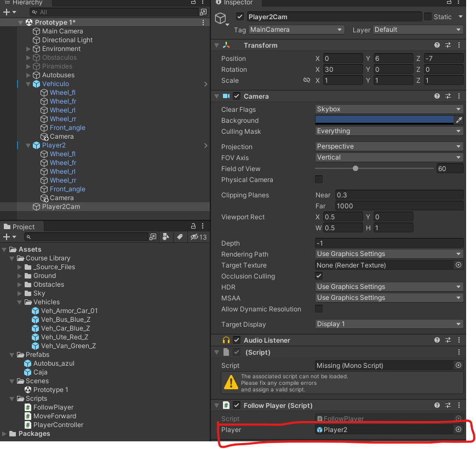Open the Layer dropdown Default
This screenshot has height=449, width=476.
tap(418, 30)
